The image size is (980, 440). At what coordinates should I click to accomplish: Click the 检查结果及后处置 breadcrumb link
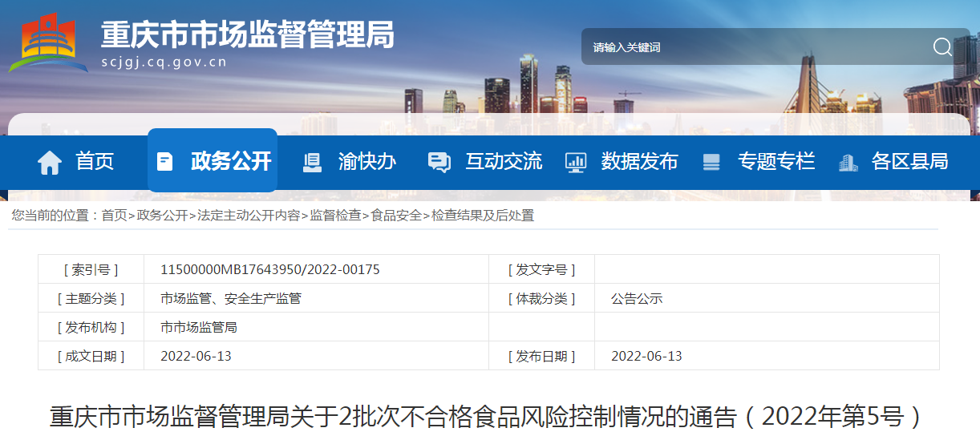[x=483, y=216]
